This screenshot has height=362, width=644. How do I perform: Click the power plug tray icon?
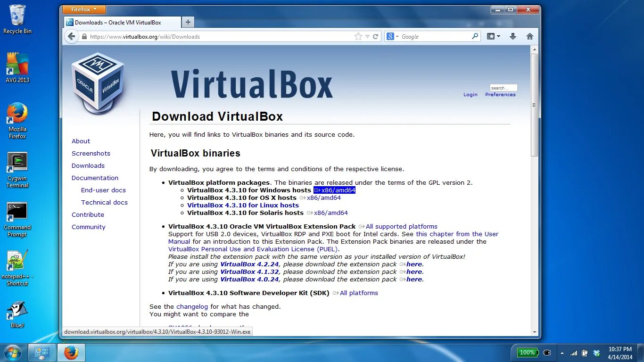pyautogui.click(x=547, y=353)
